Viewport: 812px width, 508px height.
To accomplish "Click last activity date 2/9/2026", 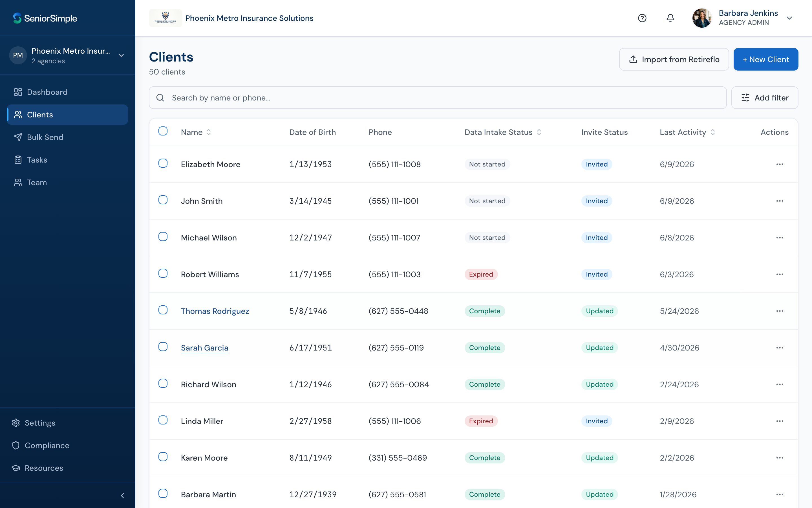I will 676,421.
